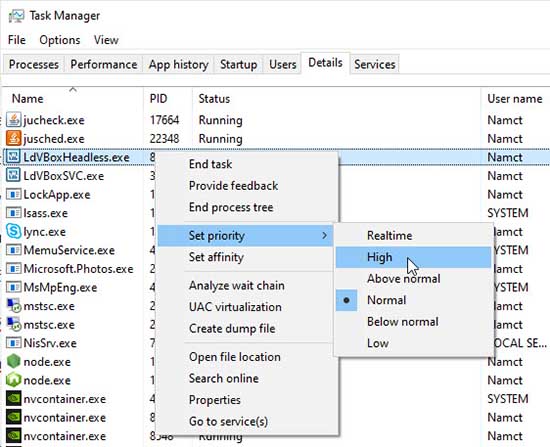Click the jucheck.exe Java icon
Screen dimensions: 550x447
(x=13, y=120)
